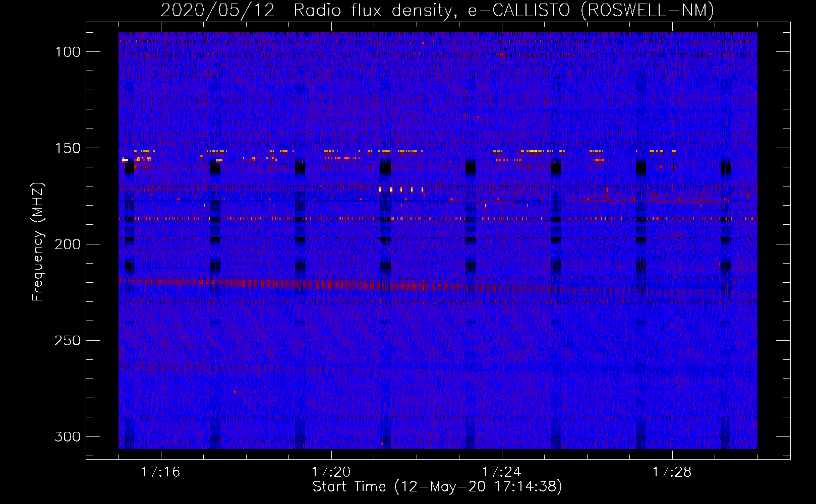Click the 17:28 time tick label

tap(672, 472)
